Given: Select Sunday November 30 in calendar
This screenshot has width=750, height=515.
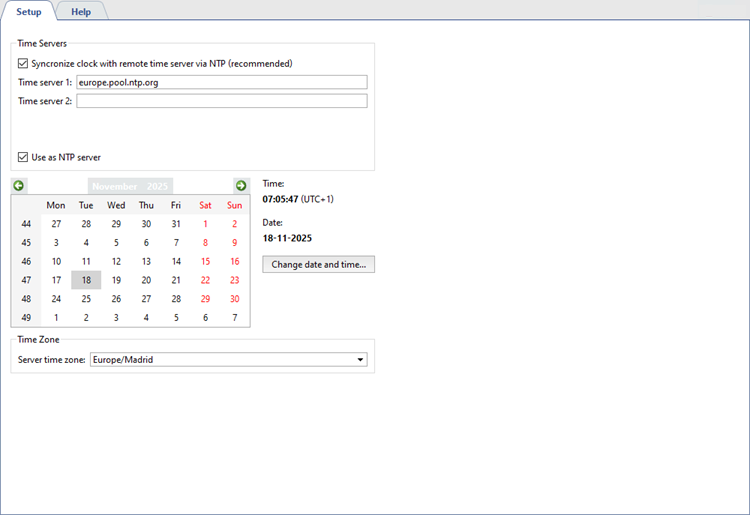Looking at the screenshot, I should point(235,299).
